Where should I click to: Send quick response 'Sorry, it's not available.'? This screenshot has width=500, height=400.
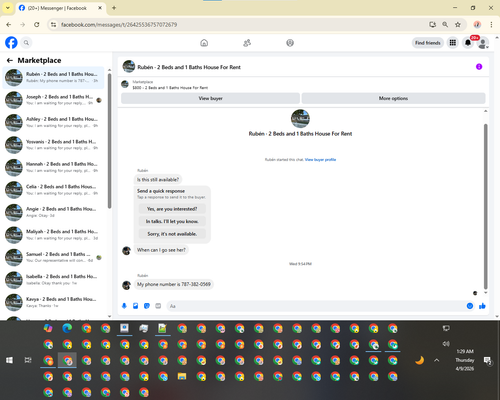(172, 234)
